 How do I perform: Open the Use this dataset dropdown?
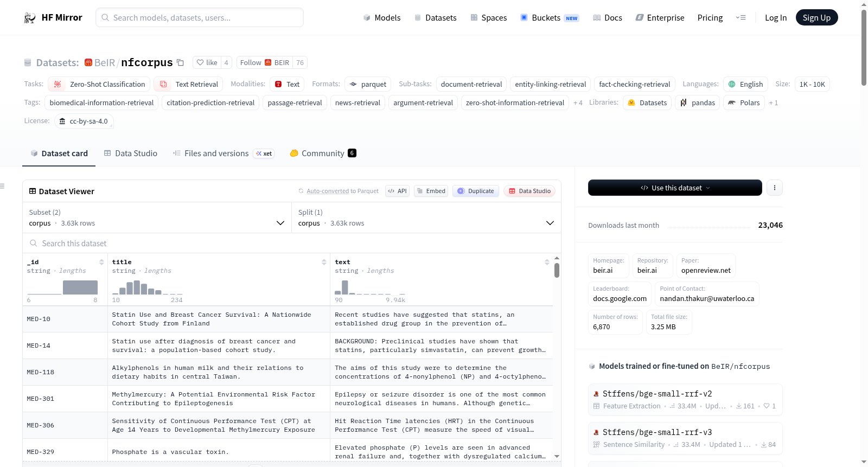[675, 188]
